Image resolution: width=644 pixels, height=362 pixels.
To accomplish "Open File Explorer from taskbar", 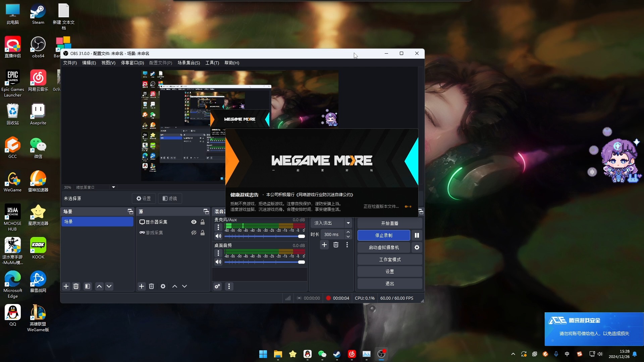I will [x=278, y=354].
